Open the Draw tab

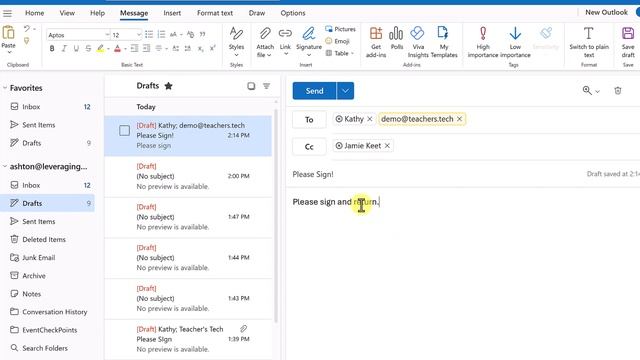[x=257, y=13]
